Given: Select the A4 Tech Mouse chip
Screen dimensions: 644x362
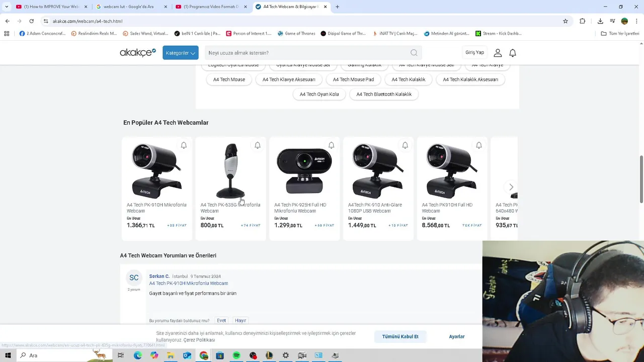Looking at the screenshot, I should click(229, 79).
